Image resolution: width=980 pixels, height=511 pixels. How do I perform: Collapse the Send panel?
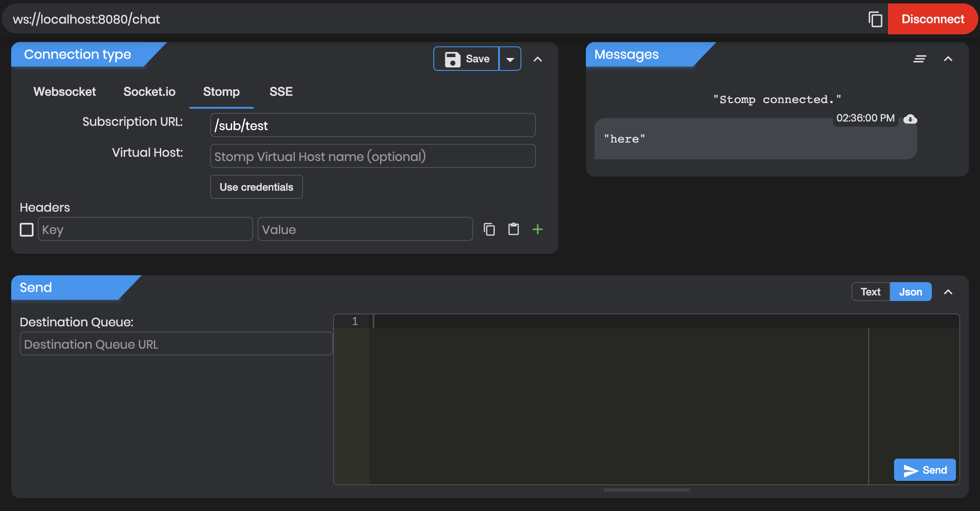[x=948, y=292]
